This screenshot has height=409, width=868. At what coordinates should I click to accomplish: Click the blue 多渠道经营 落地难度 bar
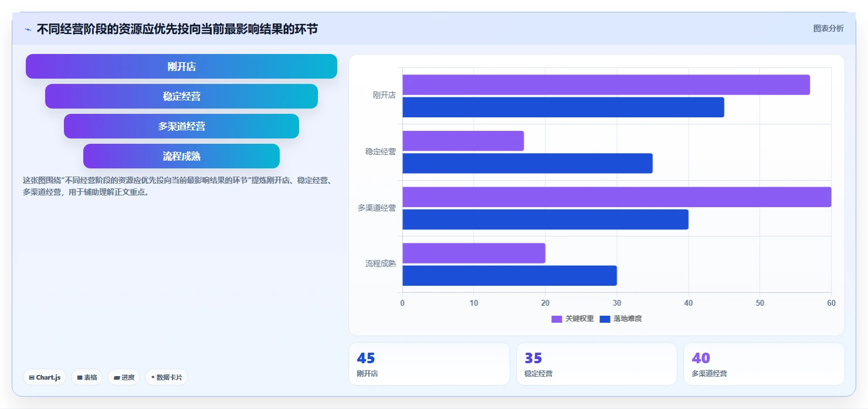[545, 219]
